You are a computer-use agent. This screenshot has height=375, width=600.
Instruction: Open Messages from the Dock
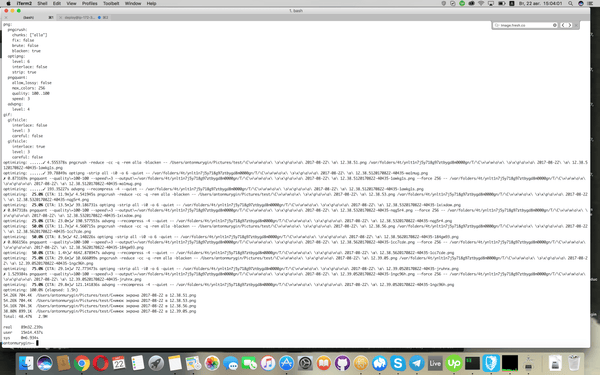pos(231,363)
